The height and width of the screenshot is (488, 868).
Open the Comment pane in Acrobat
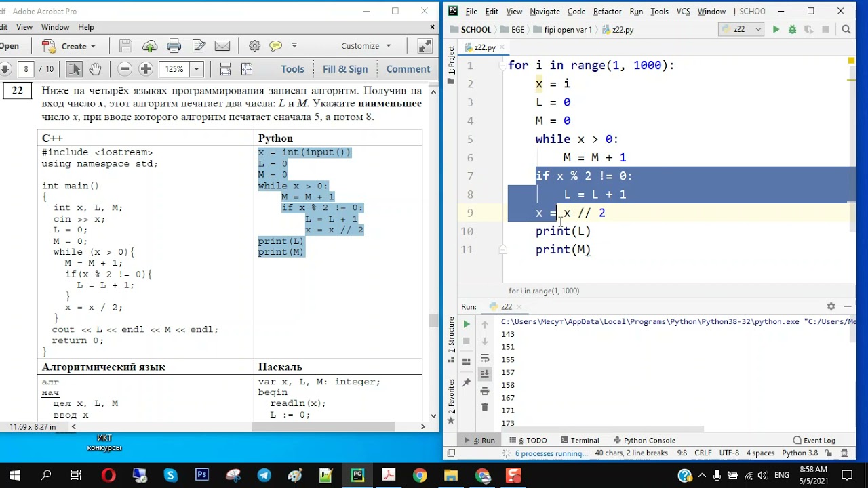pos(408,69)
